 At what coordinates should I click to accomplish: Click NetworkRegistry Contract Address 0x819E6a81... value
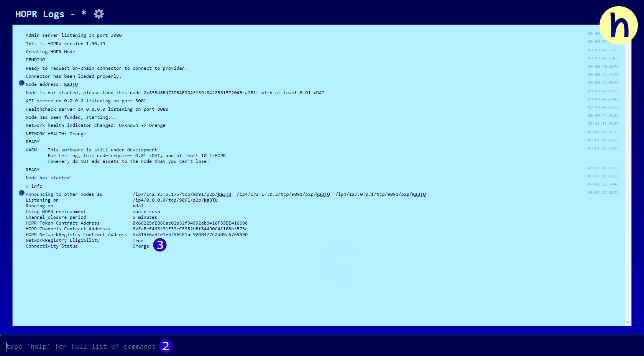[x=190, y=235]
